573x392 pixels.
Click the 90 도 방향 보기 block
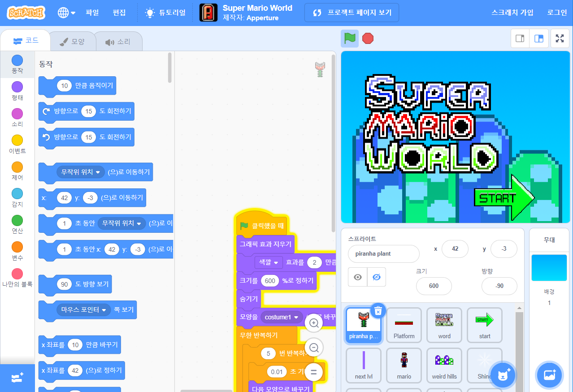pyautogui.click(x=75, y=284)
